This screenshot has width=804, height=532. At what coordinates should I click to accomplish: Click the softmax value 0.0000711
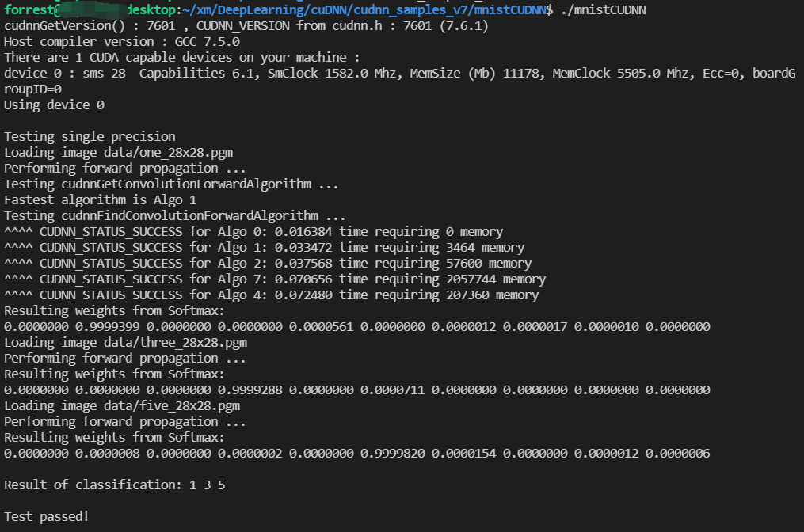[x=392, y=390]
